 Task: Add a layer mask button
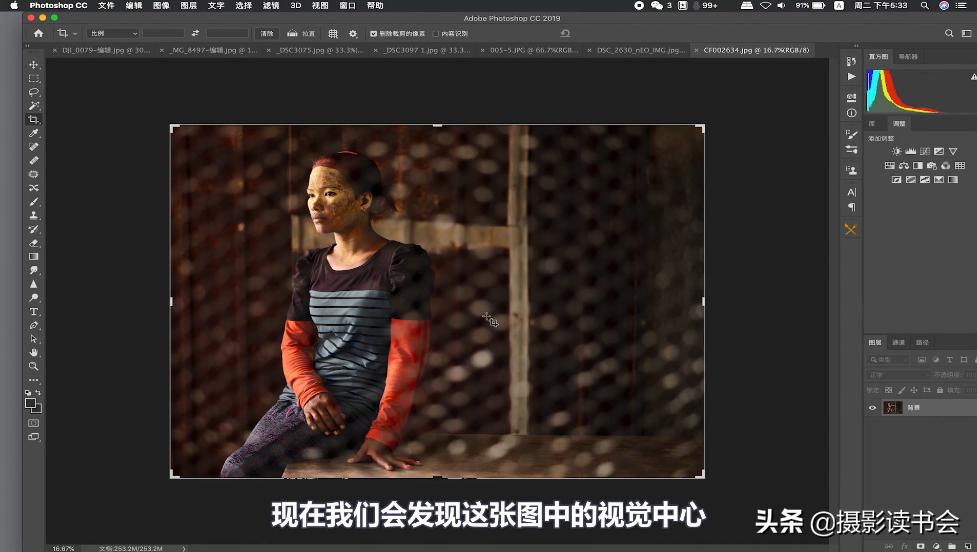click(x=920, y=546)
